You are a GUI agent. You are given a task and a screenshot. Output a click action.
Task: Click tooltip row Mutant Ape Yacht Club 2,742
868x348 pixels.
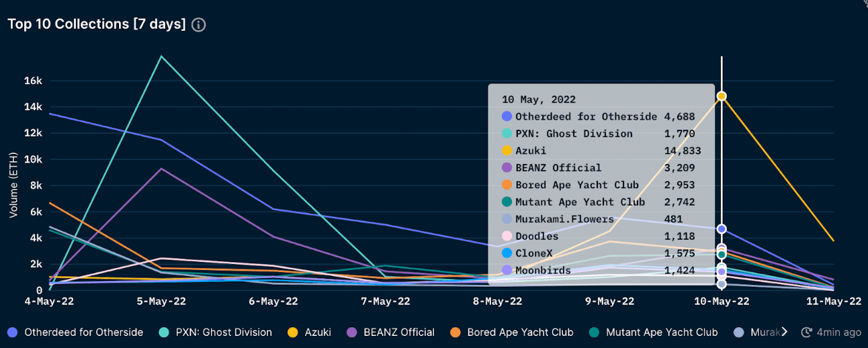coord(599,202)
